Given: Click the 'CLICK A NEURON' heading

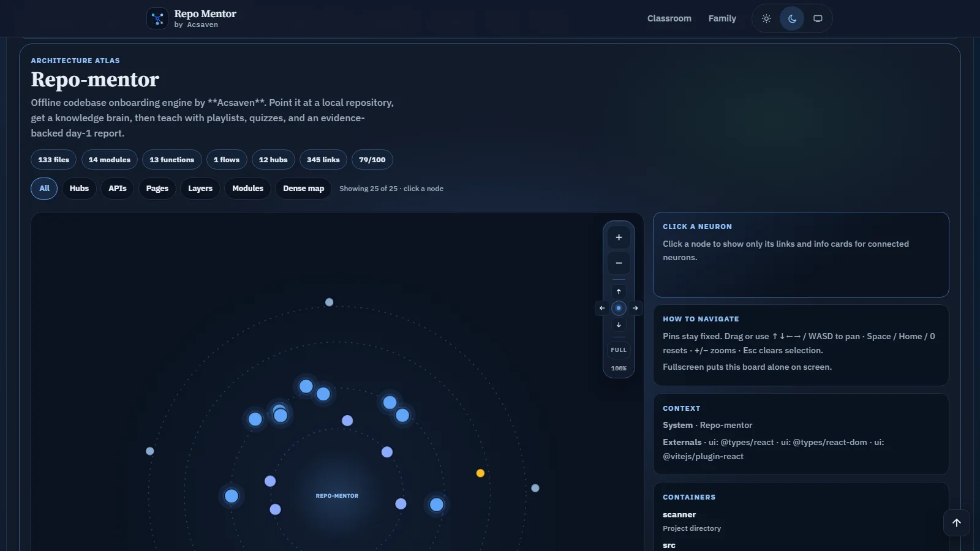Looking at the screenshot, I should (697, 227).
